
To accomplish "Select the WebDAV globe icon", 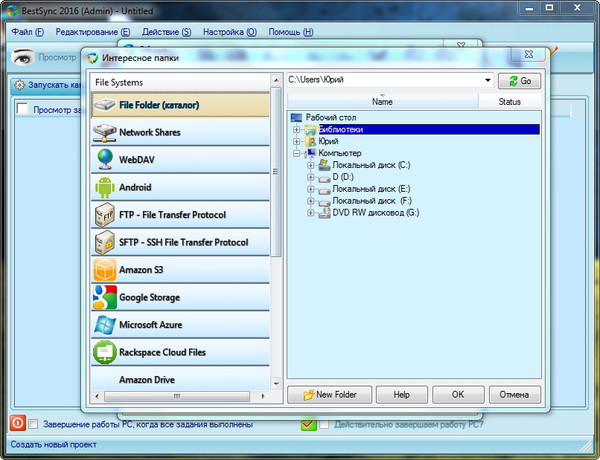I will coord(104,159).
